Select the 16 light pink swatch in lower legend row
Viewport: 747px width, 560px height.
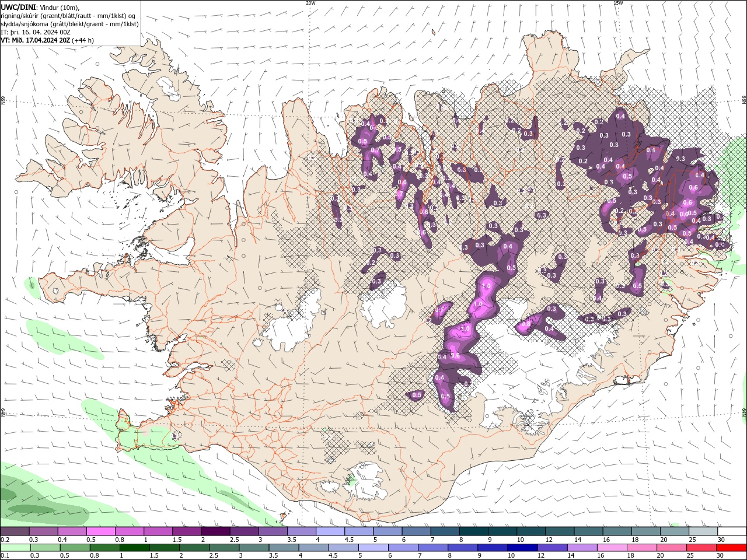pos(611,548)
